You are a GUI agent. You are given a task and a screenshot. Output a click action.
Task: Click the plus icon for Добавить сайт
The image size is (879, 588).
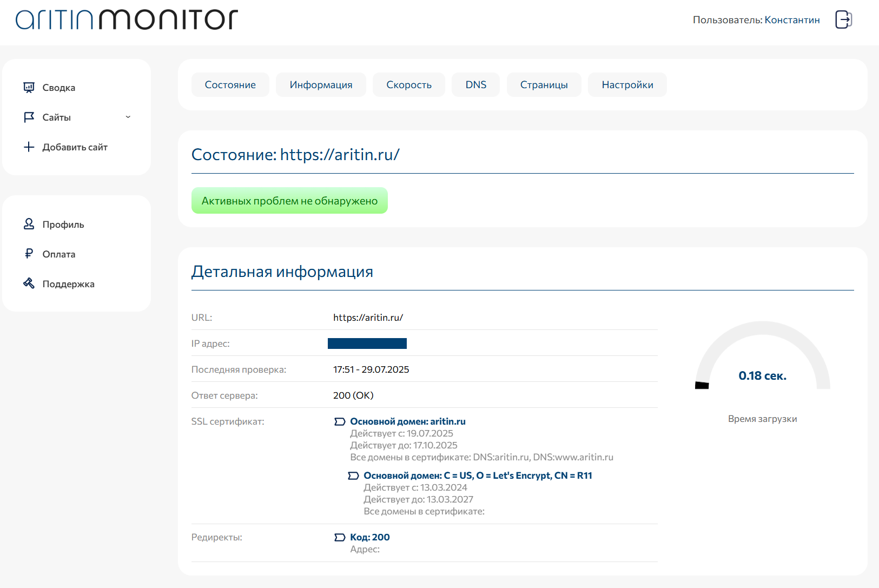29,147
